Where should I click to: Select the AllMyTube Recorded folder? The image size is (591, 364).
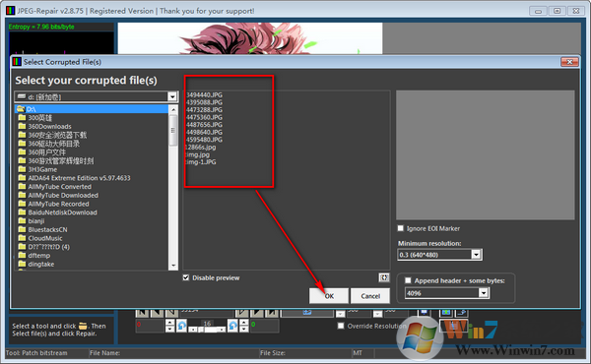(x=58, y=204)
